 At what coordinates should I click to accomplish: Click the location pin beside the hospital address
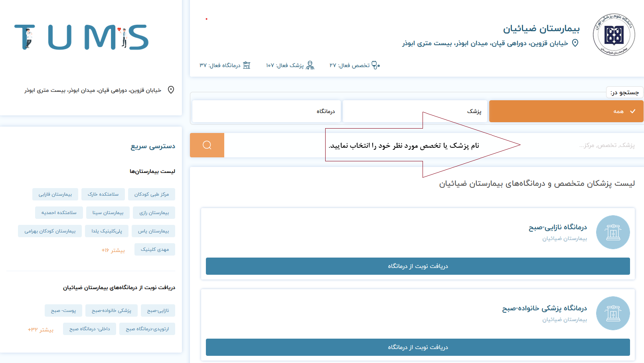[575, 43]
